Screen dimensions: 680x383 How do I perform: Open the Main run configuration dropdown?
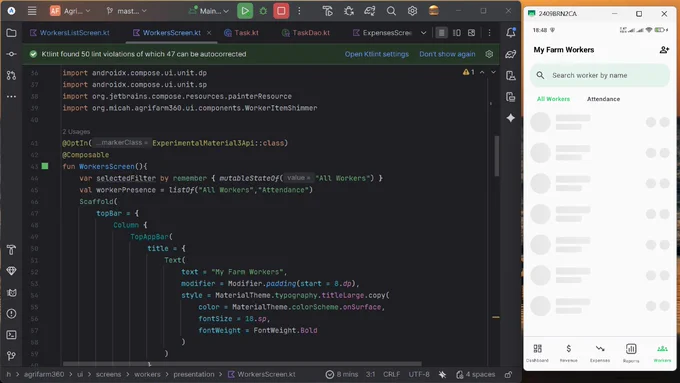[x=209, y=11]
